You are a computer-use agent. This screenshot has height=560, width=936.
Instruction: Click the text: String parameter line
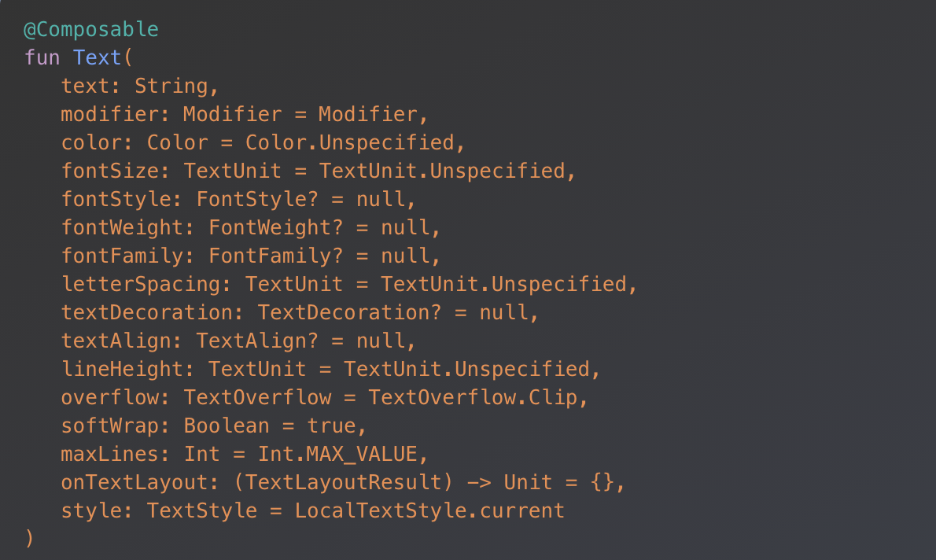click(134, 86)
